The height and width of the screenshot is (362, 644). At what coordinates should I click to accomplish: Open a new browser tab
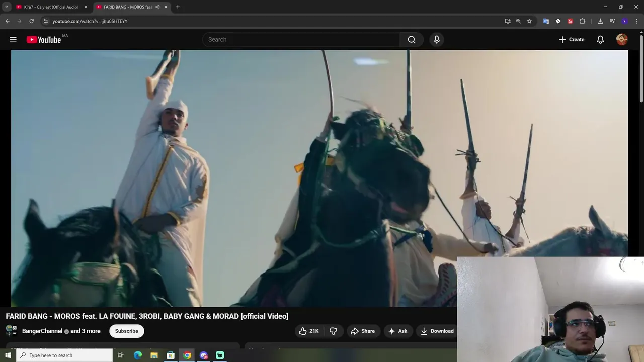point(178,7)
